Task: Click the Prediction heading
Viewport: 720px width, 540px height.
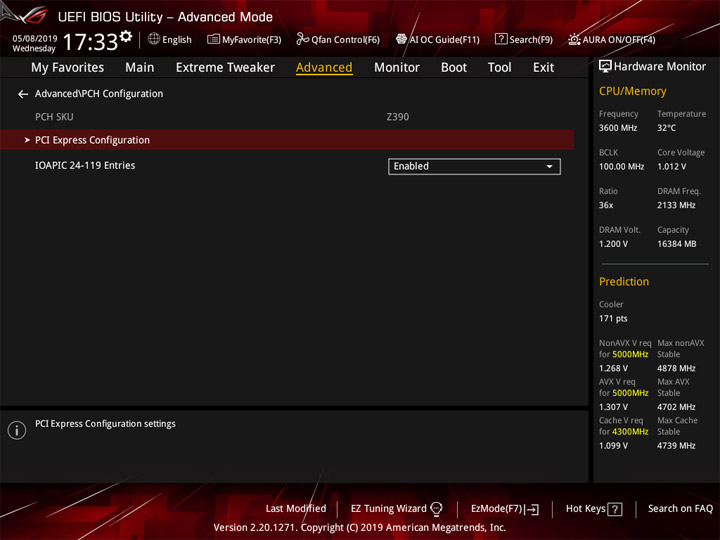Action: 624,281
